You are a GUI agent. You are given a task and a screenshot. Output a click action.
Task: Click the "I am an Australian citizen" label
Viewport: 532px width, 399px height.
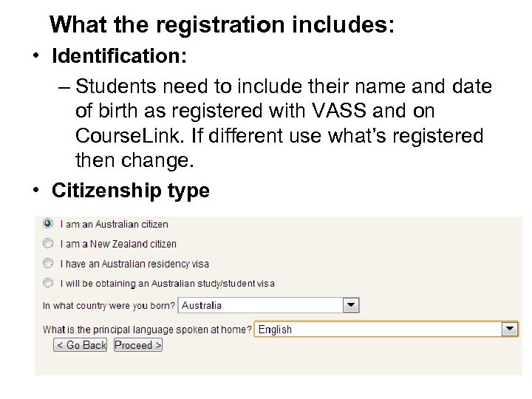[x=115, y=224]
